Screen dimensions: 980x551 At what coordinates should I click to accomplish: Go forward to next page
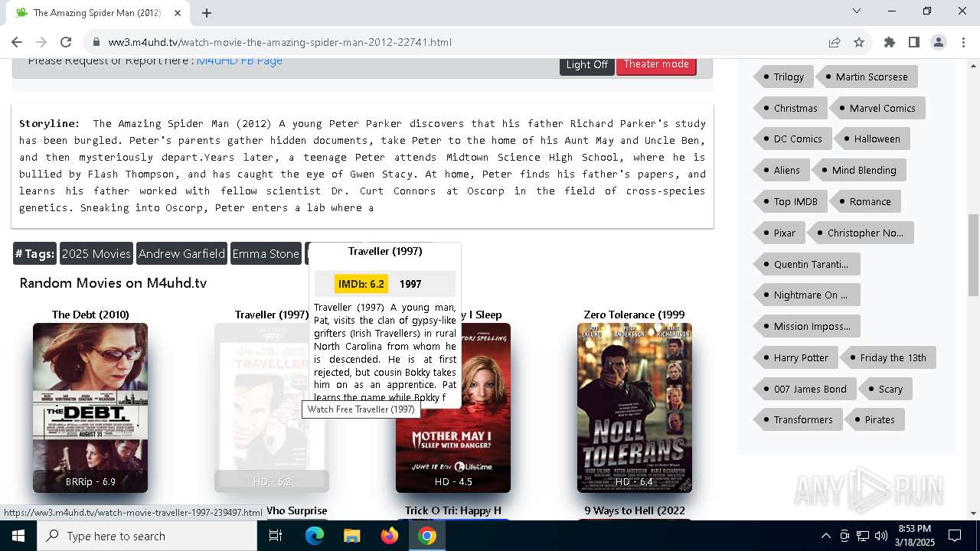[41, 42]
